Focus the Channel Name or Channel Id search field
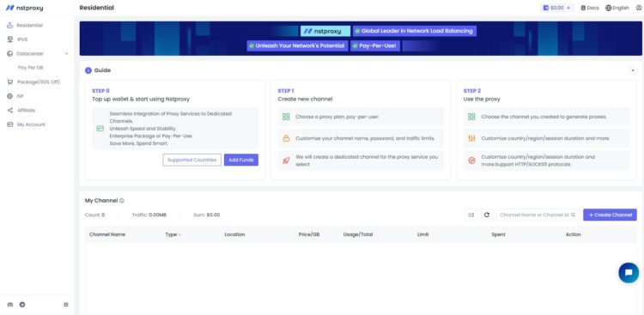644x315 pixels. (x=538, y=215)
